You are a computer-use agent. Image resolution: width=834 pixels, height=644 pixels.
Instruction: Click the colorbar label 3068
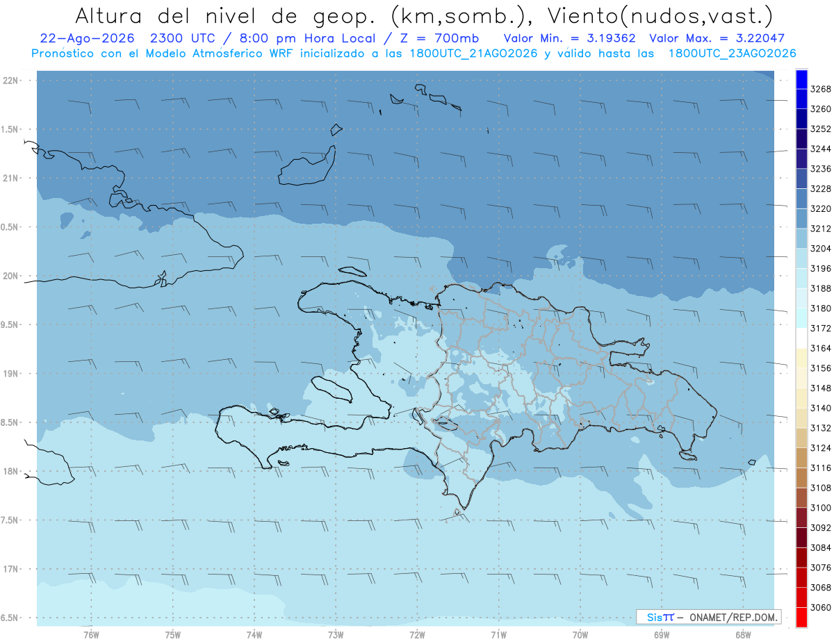(821, 588)
